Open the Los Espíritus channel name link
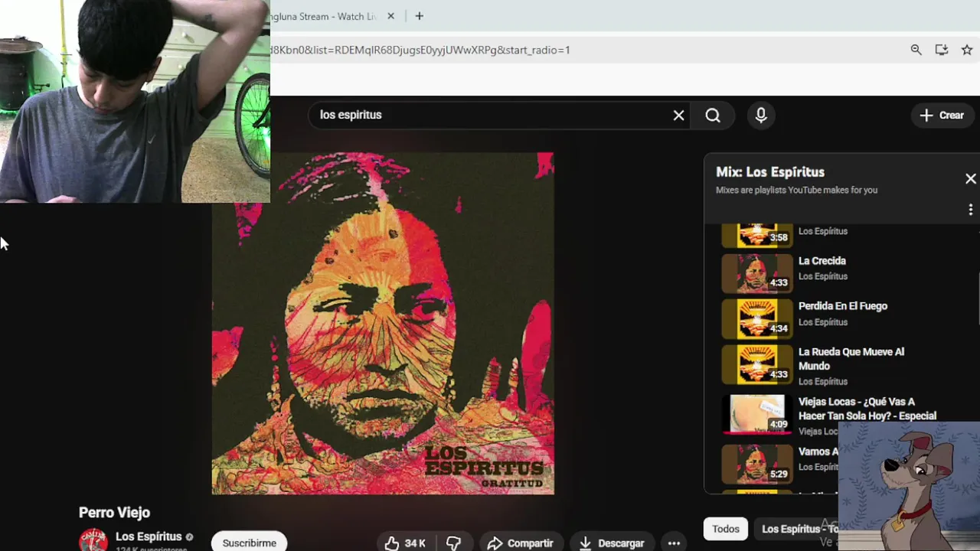Screen dimensions: 980x551 tap(149, 536)
